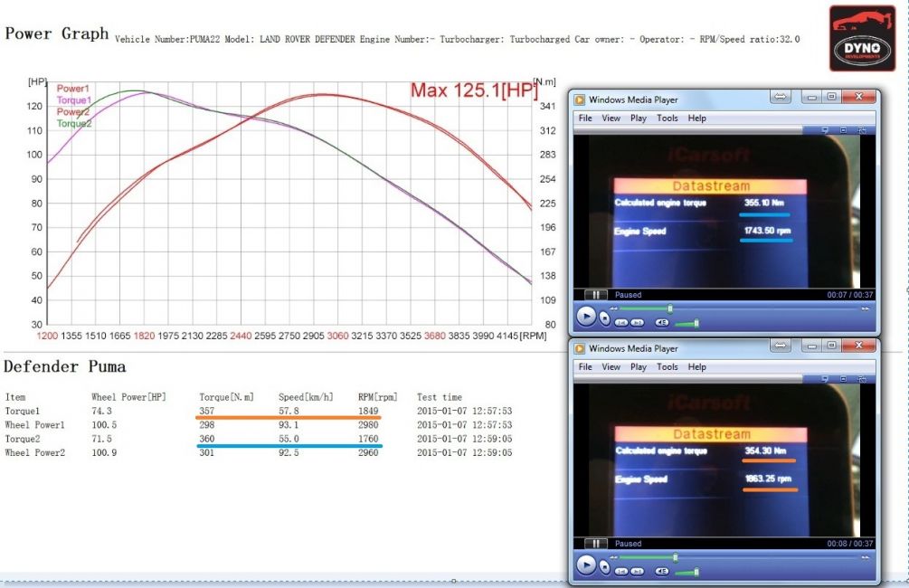Image resolution: width=909 pixels, height=588 pixels.
Task: Click the 00:07 / 00:37 time display
Action: point(850,295)
